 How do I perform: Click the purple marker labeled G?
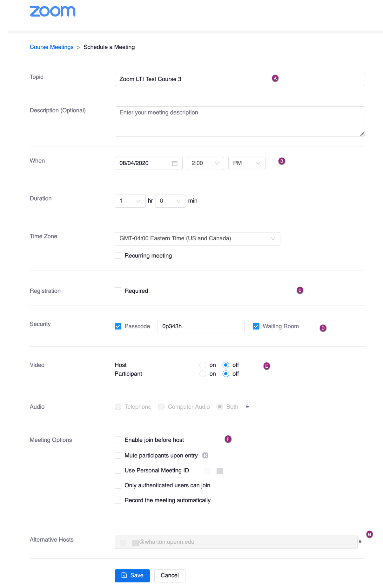coord(369,534)
